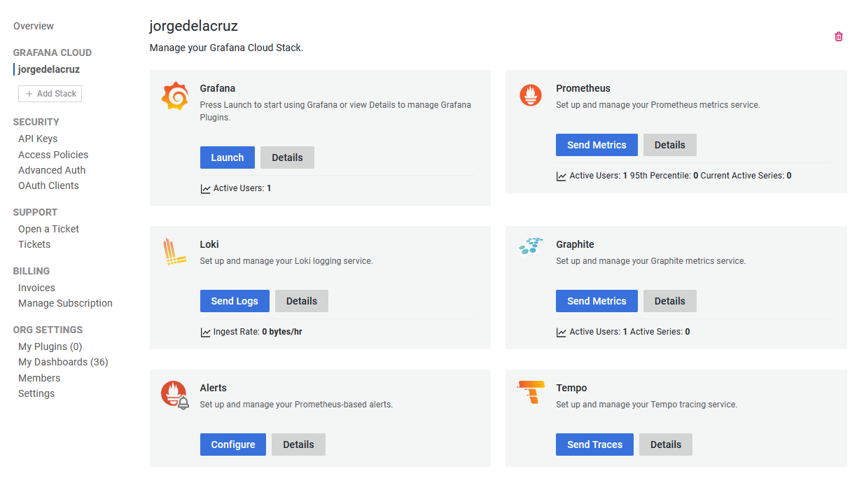Select jorgedelacruz stack in sidebar
This screenshot has width=864, height=504.
click(49, 69)
